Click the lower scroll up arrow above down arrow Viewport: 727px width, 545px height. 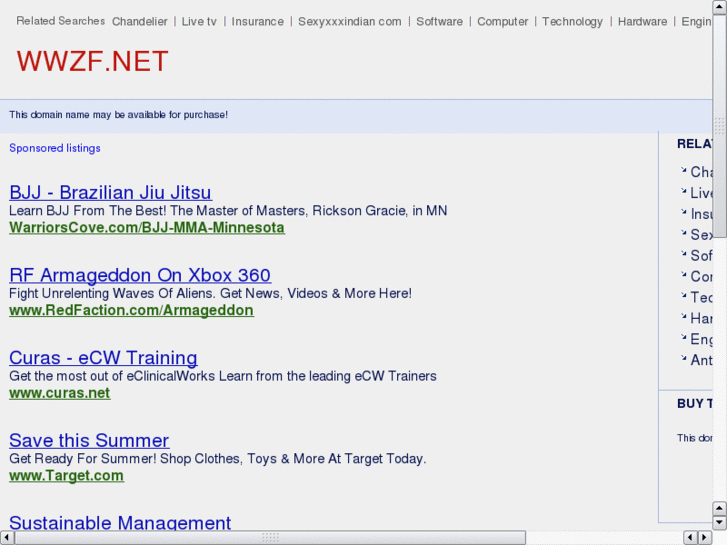click(719, 509)
